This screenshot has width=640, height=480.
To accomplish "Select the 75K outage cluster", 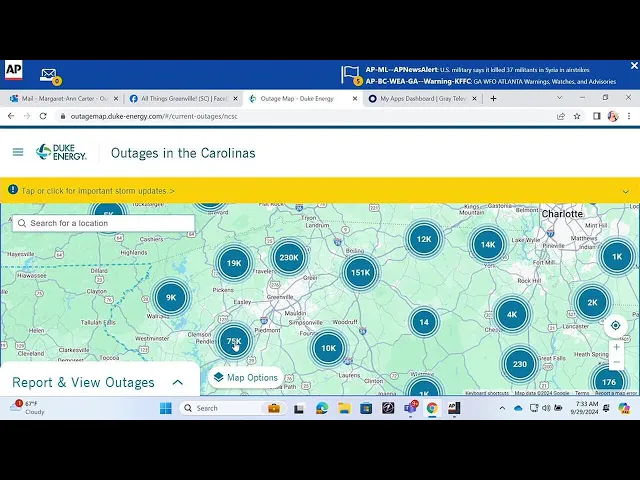I will tap(234, 341).
